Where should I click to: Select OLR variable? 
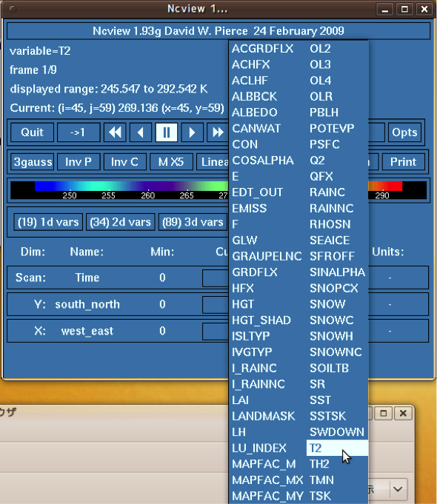pos(321,96)
